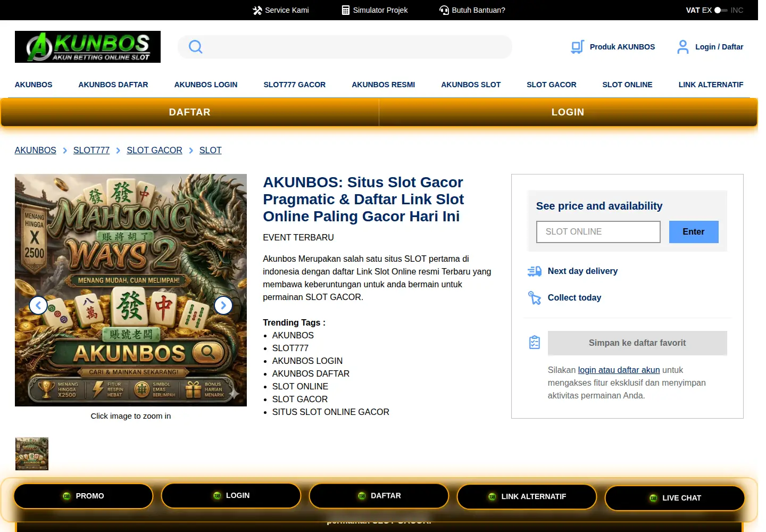Follow the SLOT777 breadcrumb link
This screenshot has height=532, width=766.
tap(91, 150)
